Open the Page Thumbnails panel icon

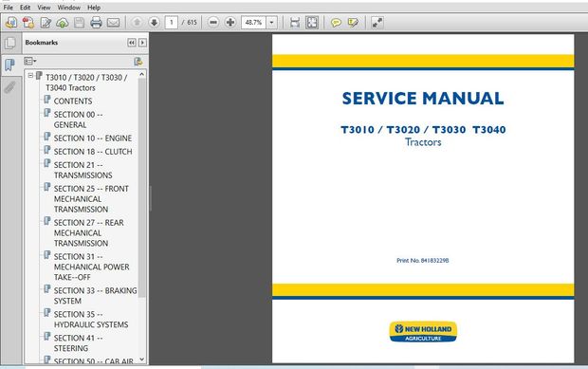[10, 43]
